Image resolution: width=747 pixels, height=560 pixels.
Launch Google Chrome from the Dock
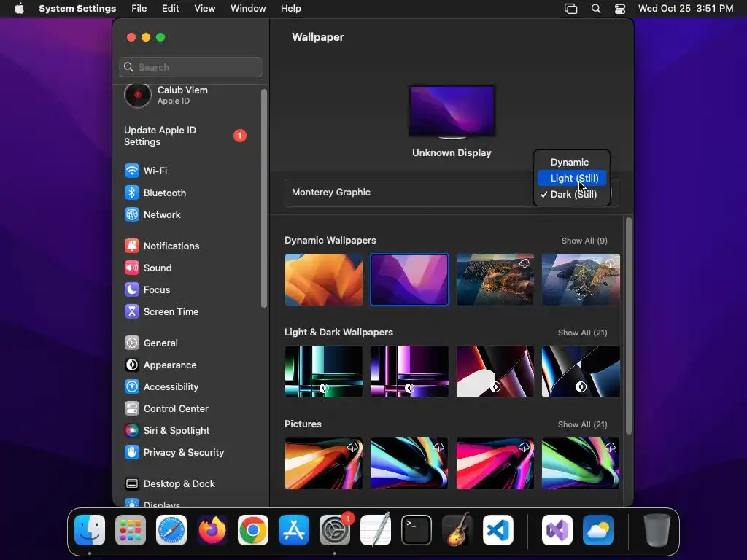(x=253, y=530)
